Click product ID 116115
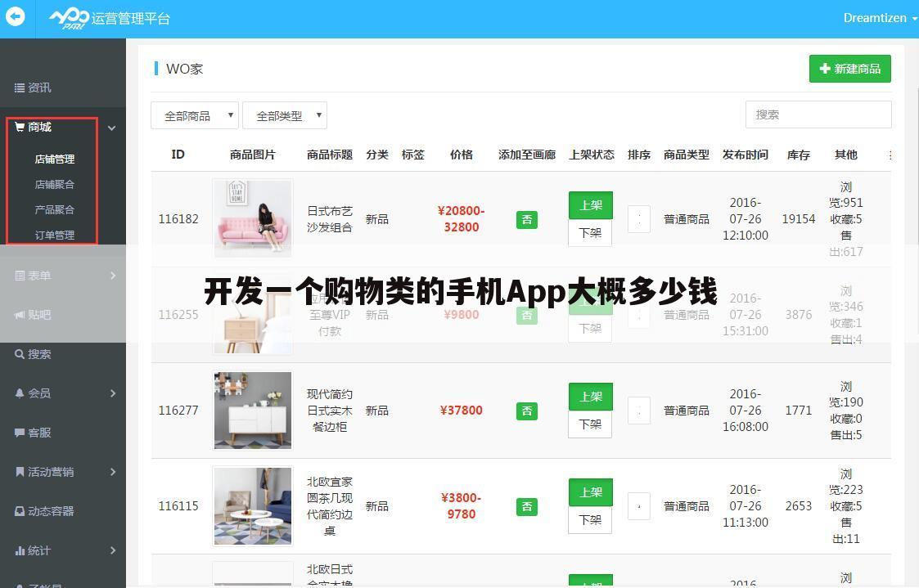Image resolution: width=919 pixels, height=588 pixels. coord(178,506)
